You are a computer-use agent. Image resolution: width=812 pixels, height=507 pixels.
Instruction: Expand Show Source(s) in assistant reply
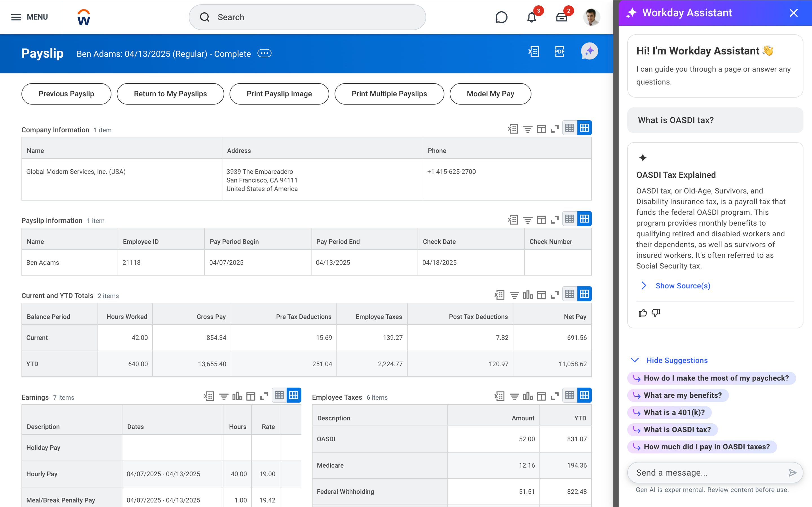point(683,286)
